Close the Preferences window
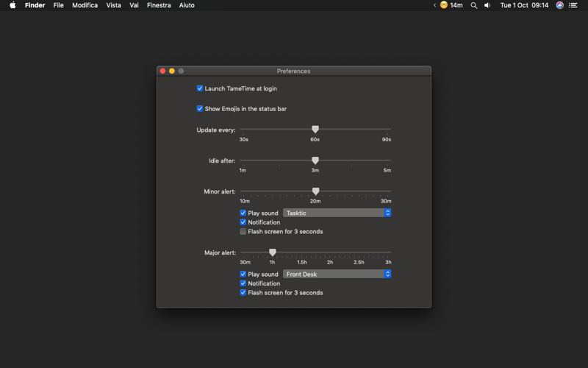This screenshot has height=368, width=588. (162, 71)
